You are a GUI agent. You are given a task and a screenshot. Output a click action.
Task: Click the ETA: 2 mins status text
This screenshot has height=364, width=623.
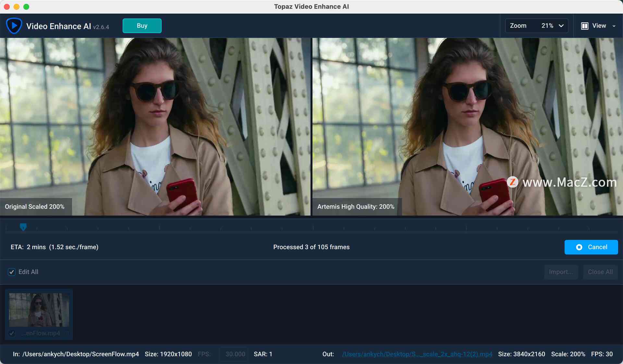click(x=55, y=247)
